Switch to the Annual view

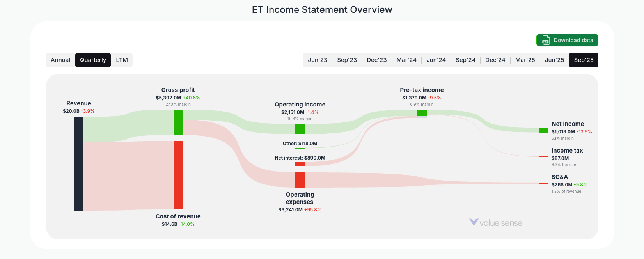60,60
